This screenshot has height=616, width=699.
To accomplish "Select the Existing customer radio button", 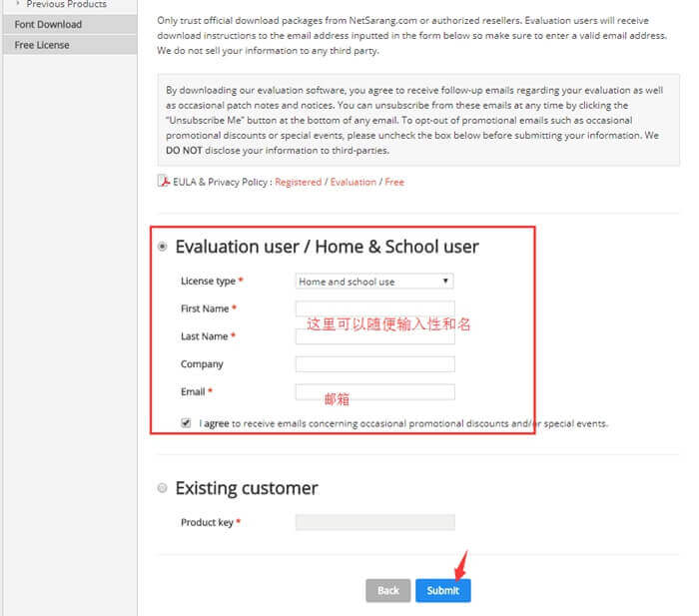I will tap(163, 488).
